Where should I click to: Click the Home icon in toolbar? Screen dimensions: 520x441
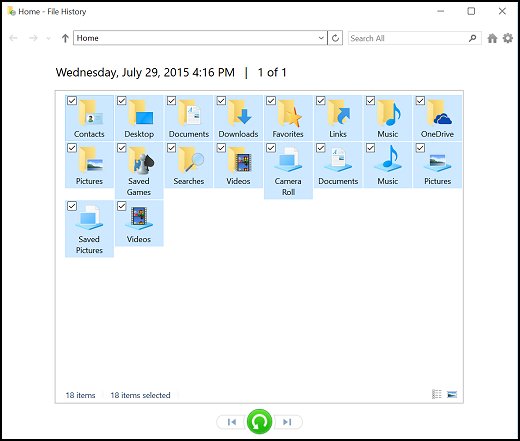click(492, 38)
